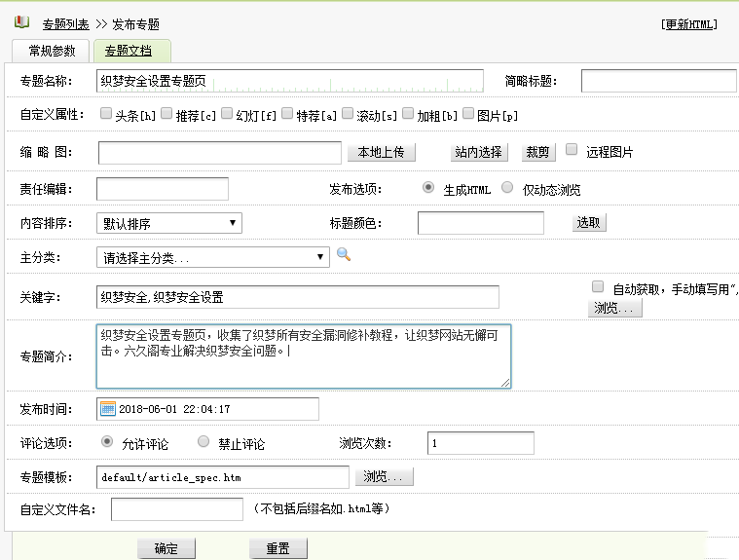Viewport: 739px width, 560px height.
Task: Click the 站内选择 button
Action: click(x=478, y=152)
